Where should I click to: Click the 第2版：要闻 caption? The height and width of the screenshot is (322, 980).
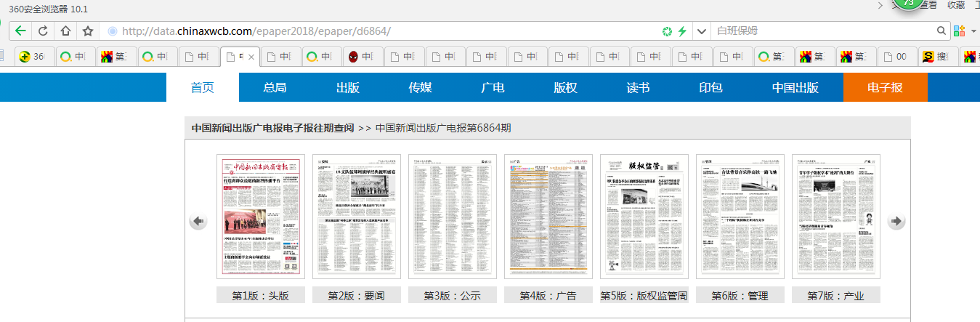357,296
